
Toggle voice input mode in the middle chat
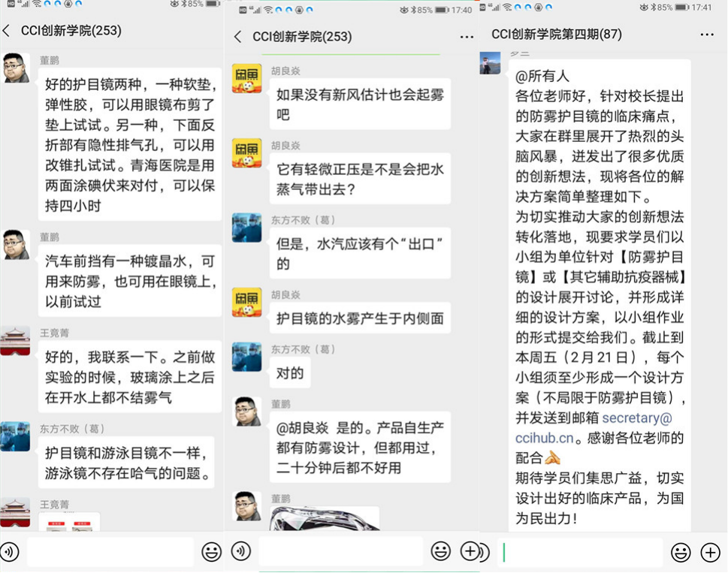[x=240, y=551]
